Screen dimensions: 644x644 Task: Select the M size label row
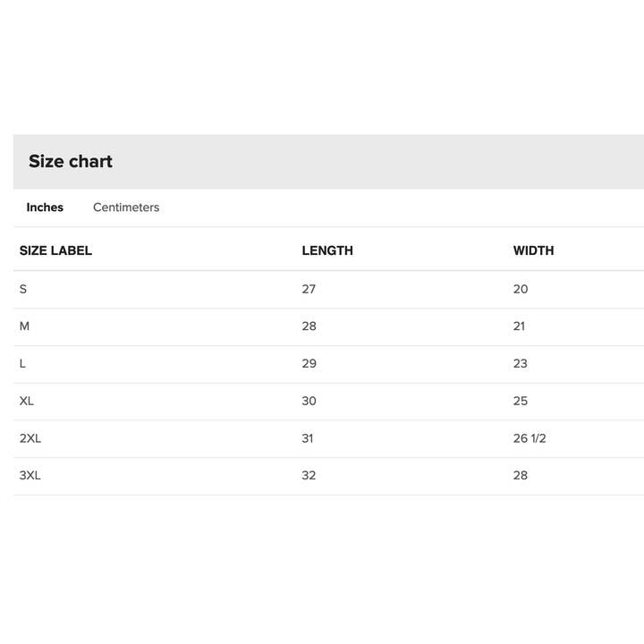[24, 326]
